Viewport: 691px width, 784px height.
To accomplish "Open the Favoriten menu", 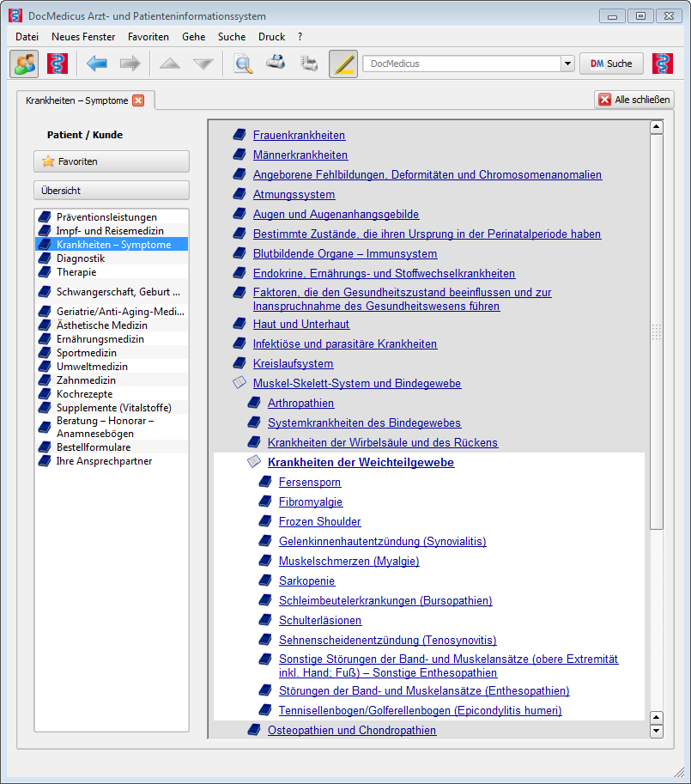I will [x=149, y=37].
